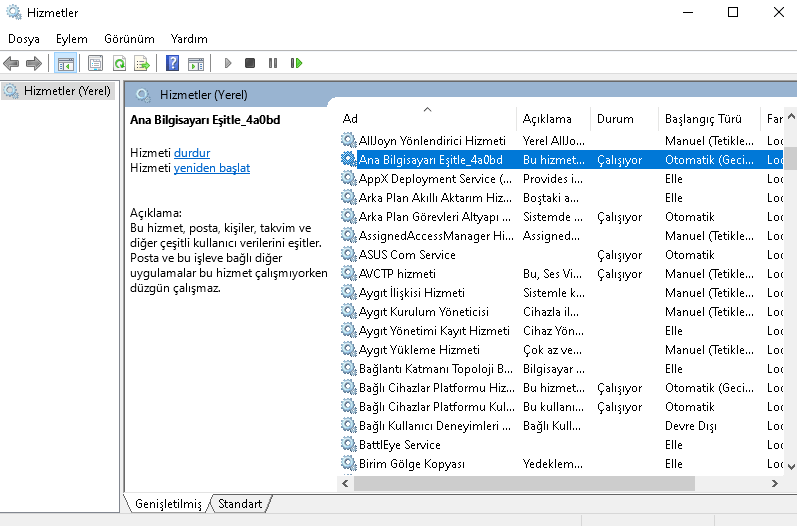Open the Help question mark icon

pos(173,63)
